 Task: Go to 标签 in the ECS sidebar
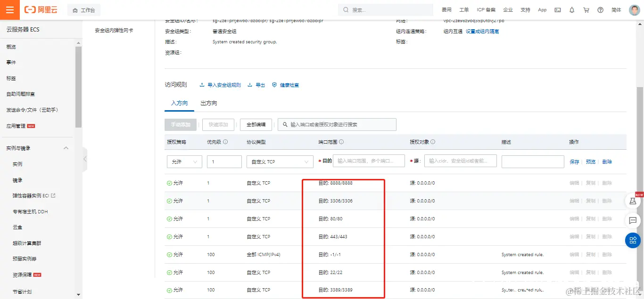(x=11, y=78)
